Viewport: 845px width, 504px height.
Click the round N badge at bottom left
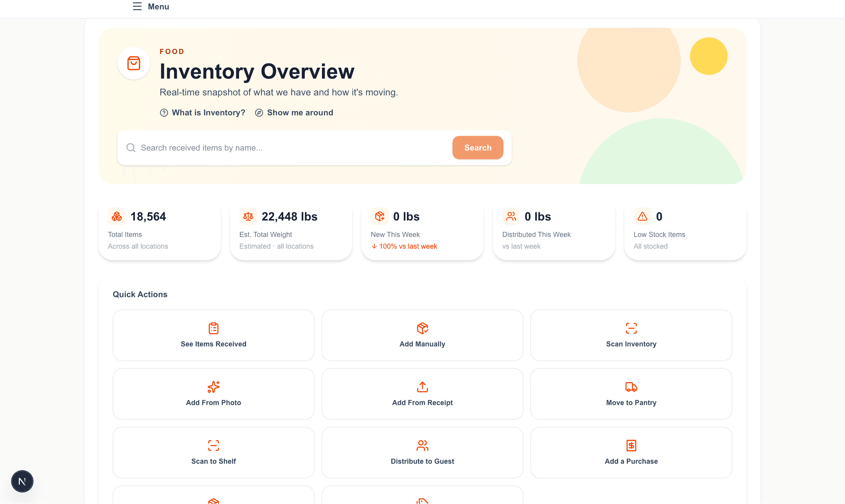click(22, 481)
